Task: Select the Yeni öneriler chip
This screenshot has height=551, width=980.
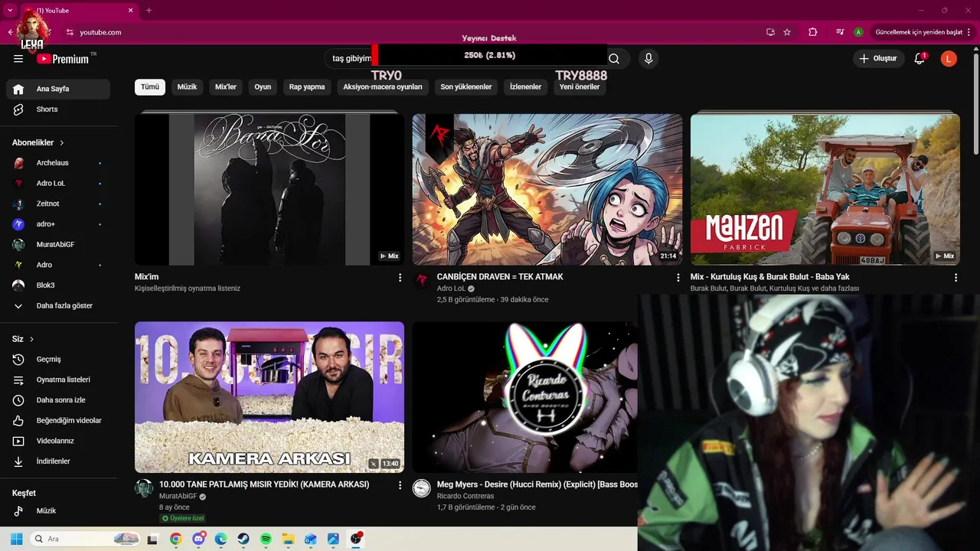Action: point(580,87)
